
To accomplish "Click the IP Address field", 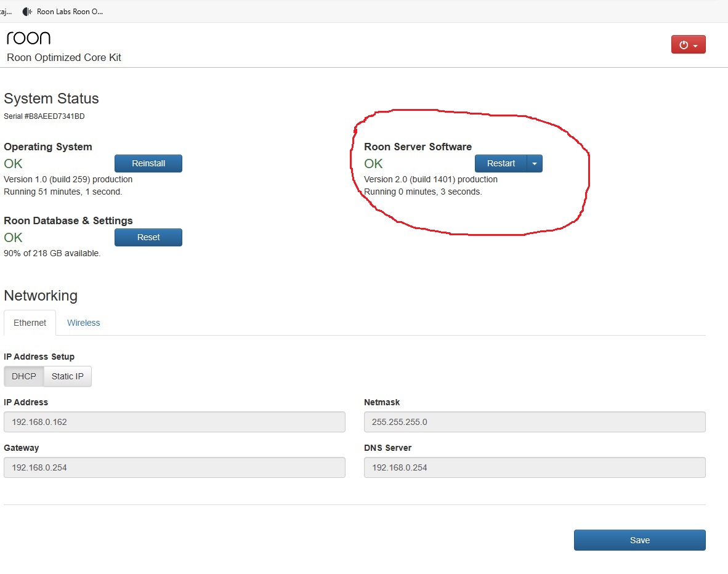I will tap(174, 422).
